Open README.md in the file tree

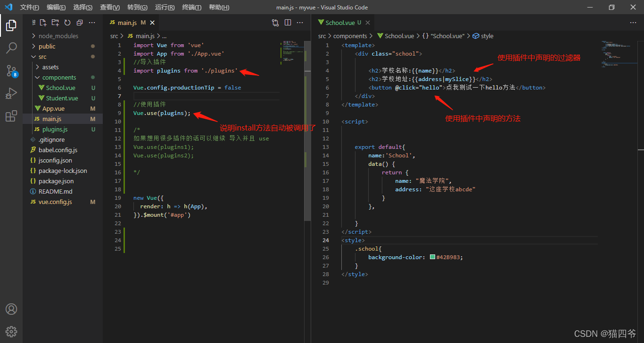(55, 191)
